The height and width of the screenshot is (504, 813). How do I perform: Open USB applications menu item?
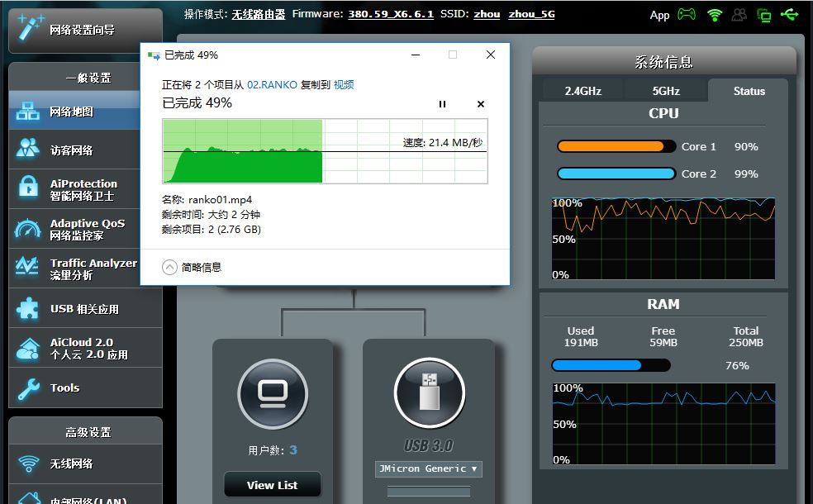coord(86,308)
